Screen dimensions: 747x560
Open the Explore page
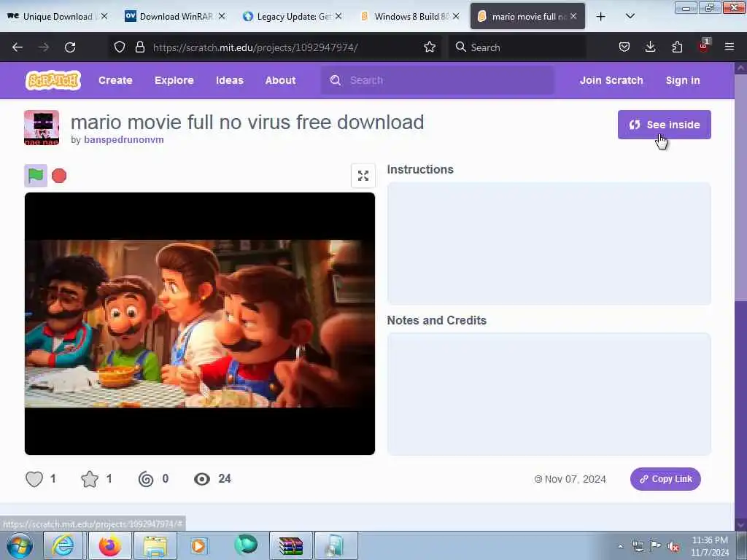pyautogui.click(x=174, y=80)
